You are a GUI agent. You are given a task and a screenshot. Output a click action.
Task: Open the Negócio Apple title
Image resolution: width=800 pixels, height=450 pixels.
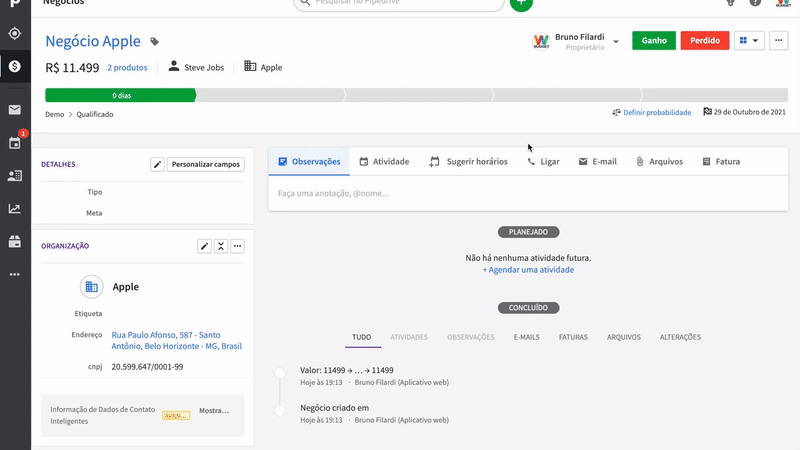(93, 41)
